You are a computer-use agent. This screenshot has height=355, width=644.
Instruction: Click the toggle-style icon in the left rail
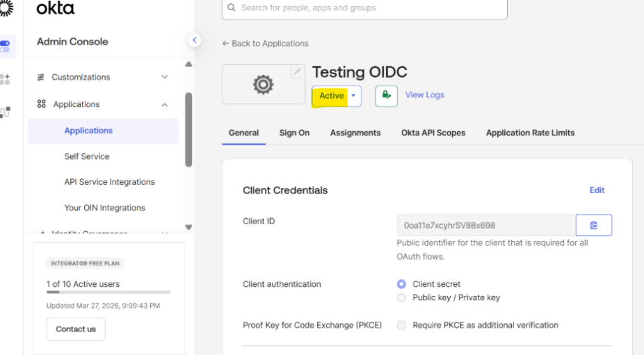(6, 46)
